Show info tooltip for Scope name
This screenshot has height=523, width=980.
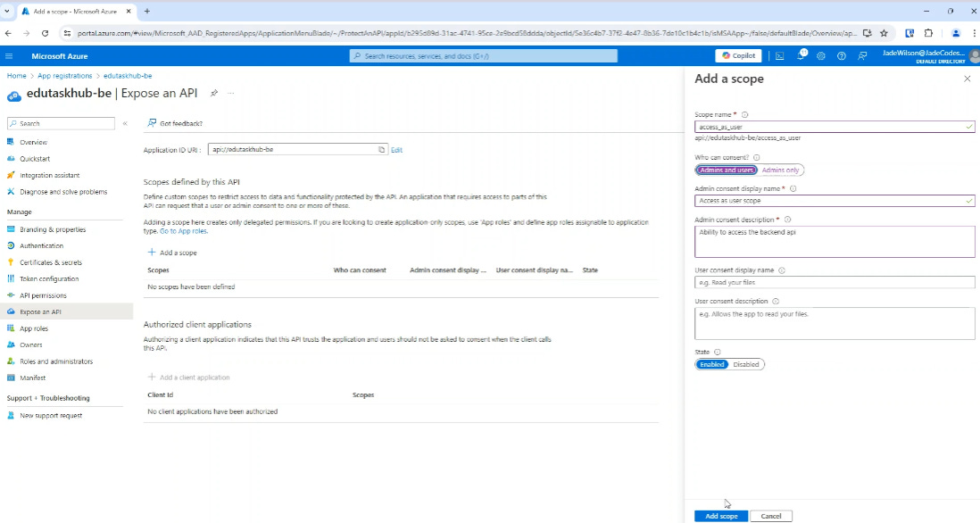click(x=744, y=115)
